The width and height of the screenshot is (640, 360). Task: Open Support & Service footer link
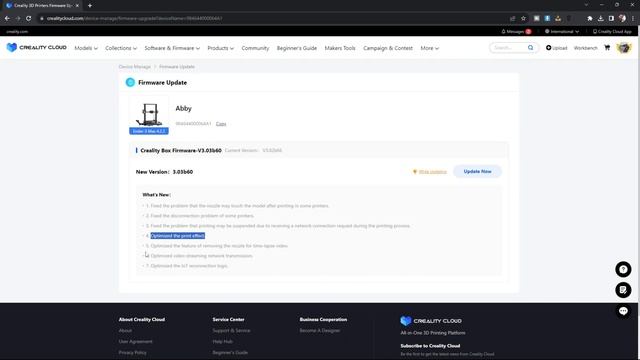tap(231, 331)
